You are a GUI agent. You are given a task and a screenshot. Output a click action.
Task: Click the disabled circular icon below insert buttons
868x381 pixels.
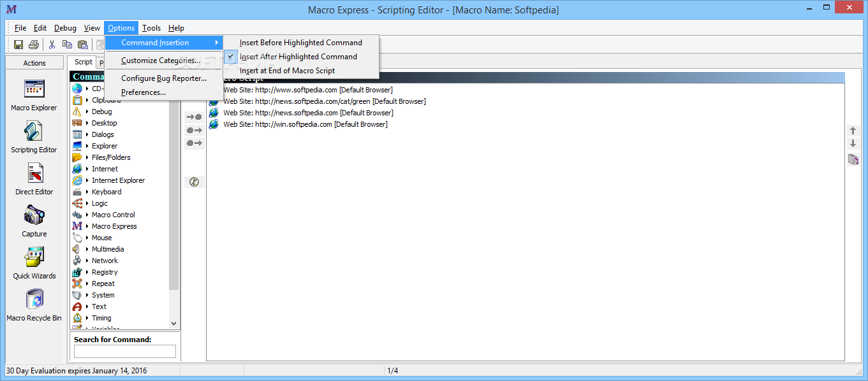[195, 182]
